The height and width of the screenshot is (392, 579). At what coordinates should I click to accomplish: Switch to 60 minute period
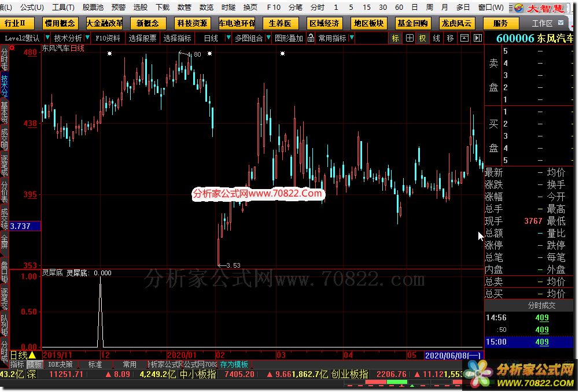point(399,7)
